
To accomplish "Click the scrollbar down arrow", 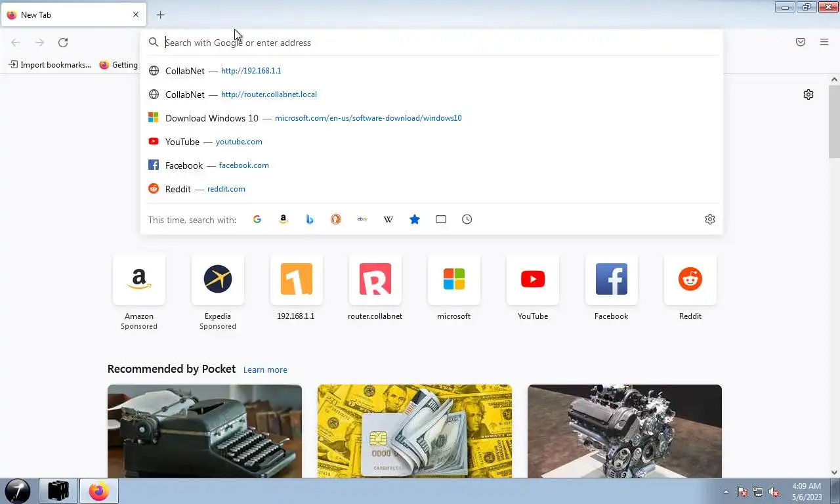I will tap(834, 472).
